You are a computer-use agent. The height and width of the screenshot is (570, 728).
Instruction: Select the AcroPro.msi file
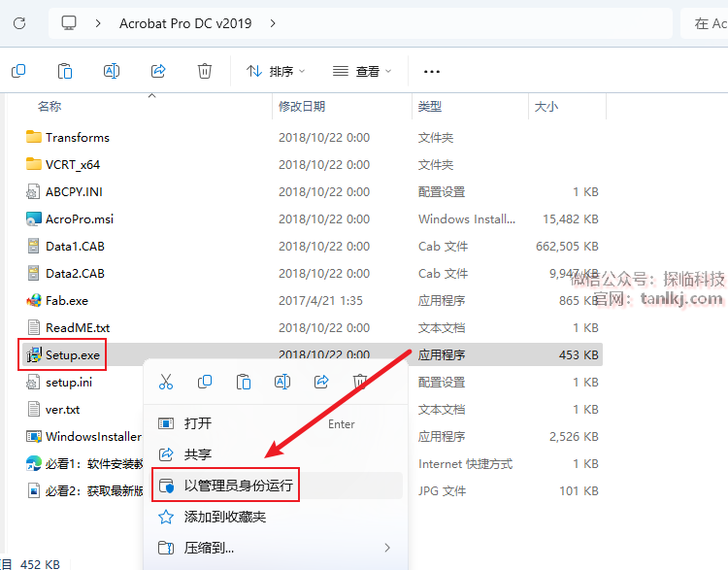pyautogui.click(x=79, y=219)
